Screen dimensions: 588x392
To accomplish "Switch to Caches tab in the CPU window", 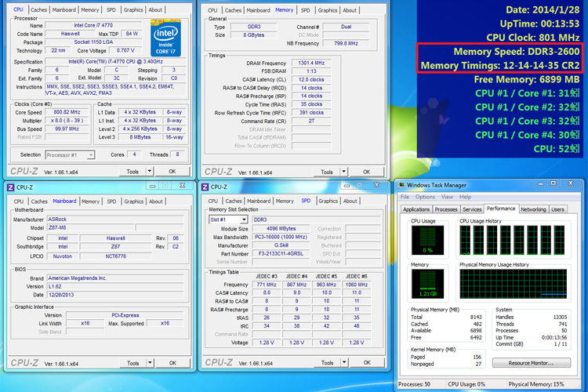I will point(38,9).
